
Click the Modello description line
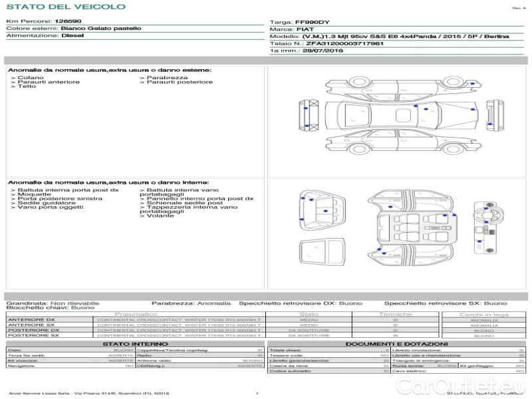point(389,37)
